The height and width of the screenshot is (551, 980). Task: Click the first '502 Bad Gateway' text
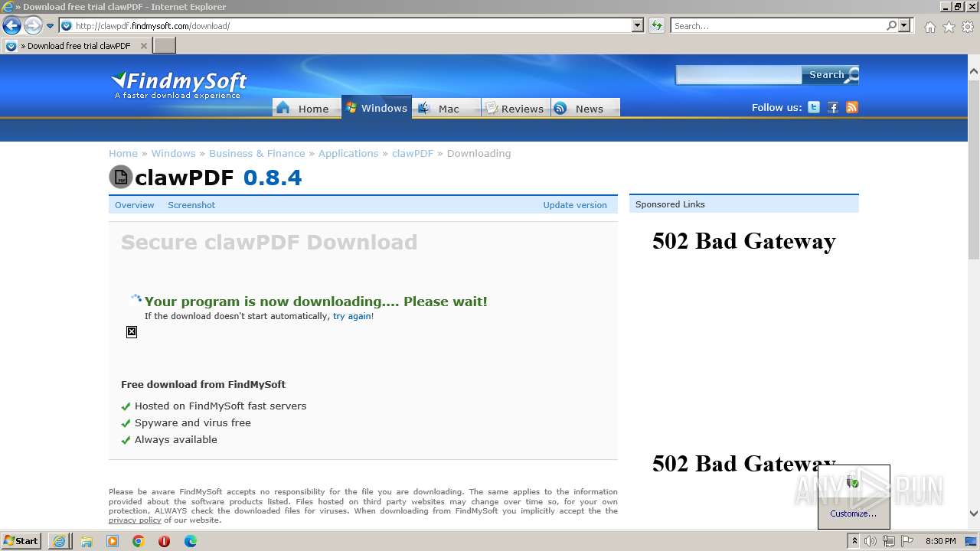click(743, 241)
